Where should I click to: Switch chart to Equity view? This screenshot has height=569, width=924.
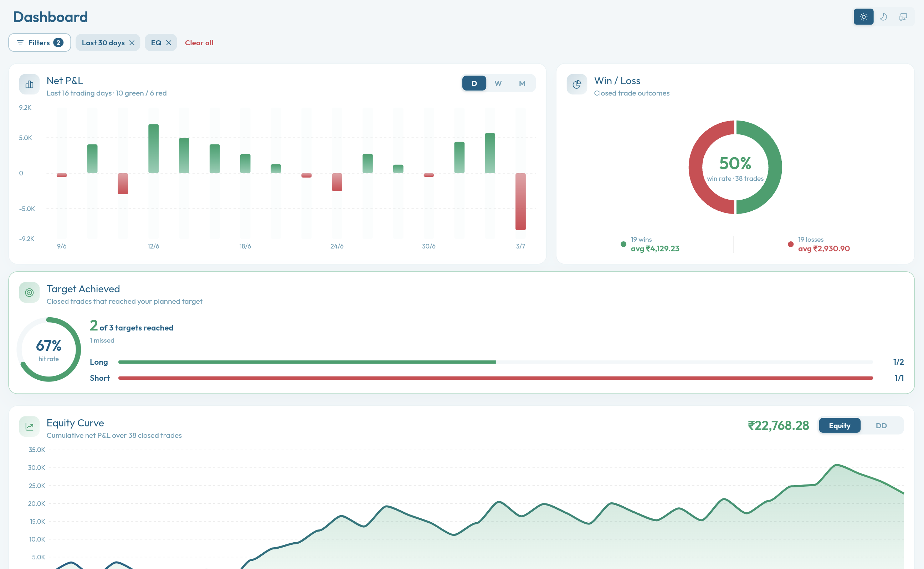840,426
